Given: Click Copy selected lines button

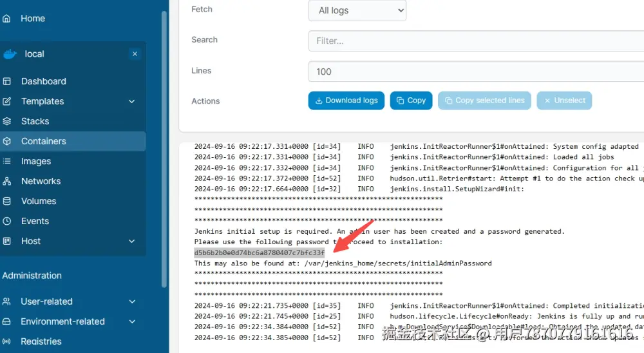Looking at the screenshot, I should click(485, 100).
